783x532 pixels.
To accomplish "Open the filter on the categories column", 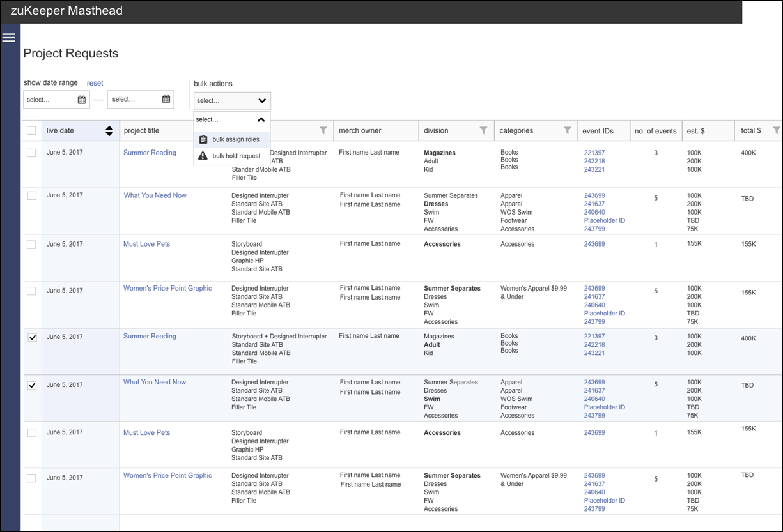I will point(568,130).
